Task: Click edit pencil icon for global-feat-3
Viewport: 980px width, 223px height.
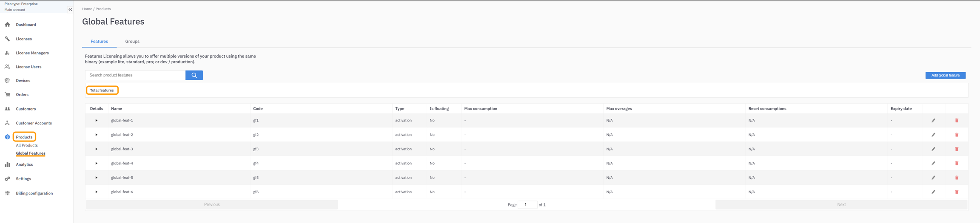Action: (933, 149)
